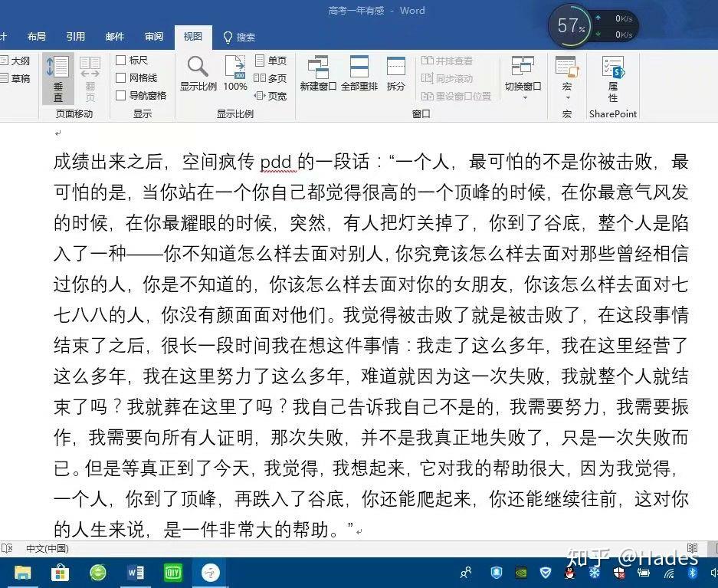Click the 搜索 tell-me search box
The width and height of the screenshot is (718, 588).
239,37
